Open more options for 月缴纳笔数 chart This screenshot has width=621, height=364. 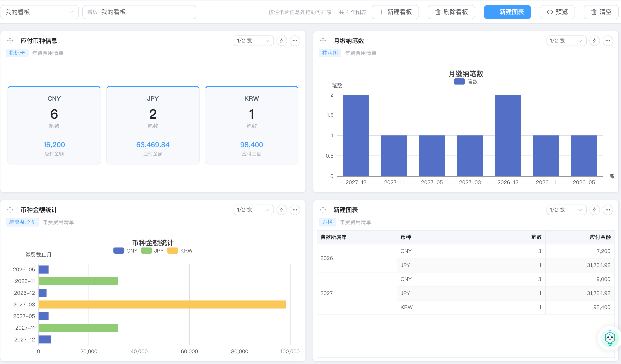[x=608, y=41]
